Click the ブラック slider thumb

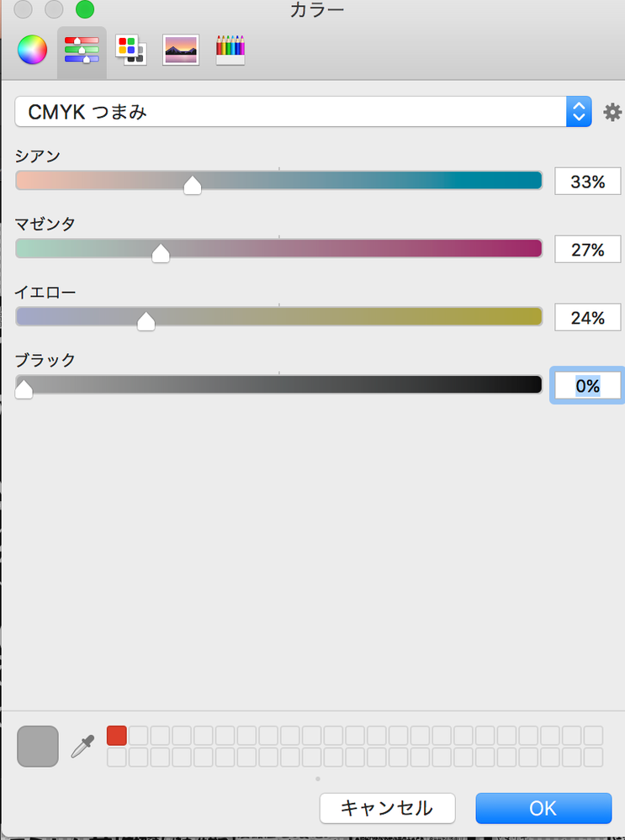pyautogui.click(x=24, y=389)
